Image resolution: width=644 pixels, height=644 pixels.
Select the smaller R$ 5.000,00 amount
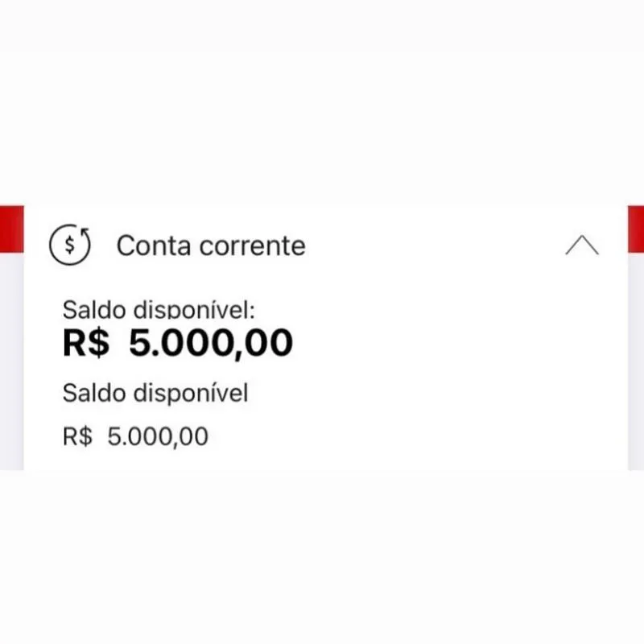coord(134,436)
